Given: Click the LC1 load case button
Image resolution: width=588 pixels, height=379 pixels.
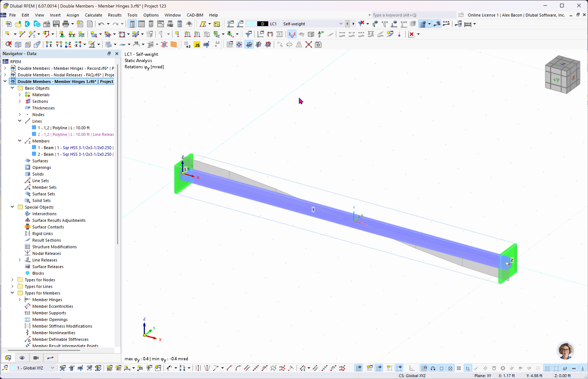Looking at the screenshot, I should coord(273,24).
